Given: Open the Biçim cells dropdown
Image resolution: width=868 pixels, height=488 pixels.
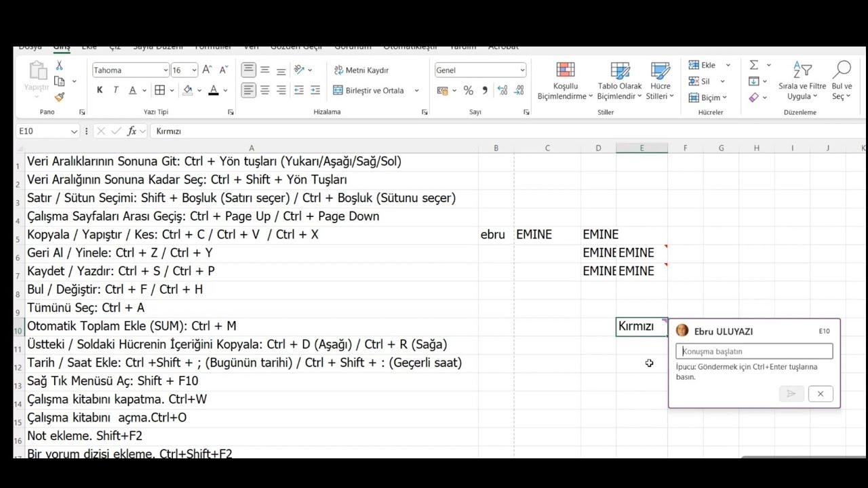Looking at the screenshot, I should coord(708,98).
